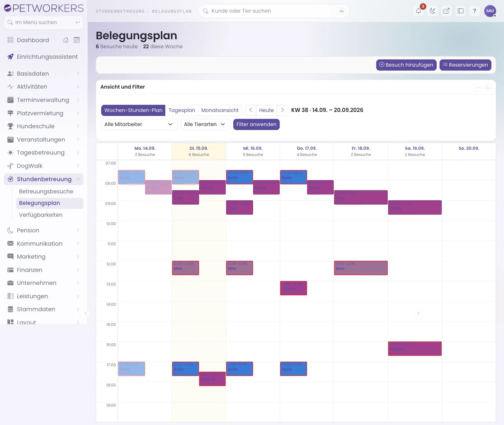Screen dimensions: 504x425
Task: Click the open-in-new-window icon
Action: 446,11
